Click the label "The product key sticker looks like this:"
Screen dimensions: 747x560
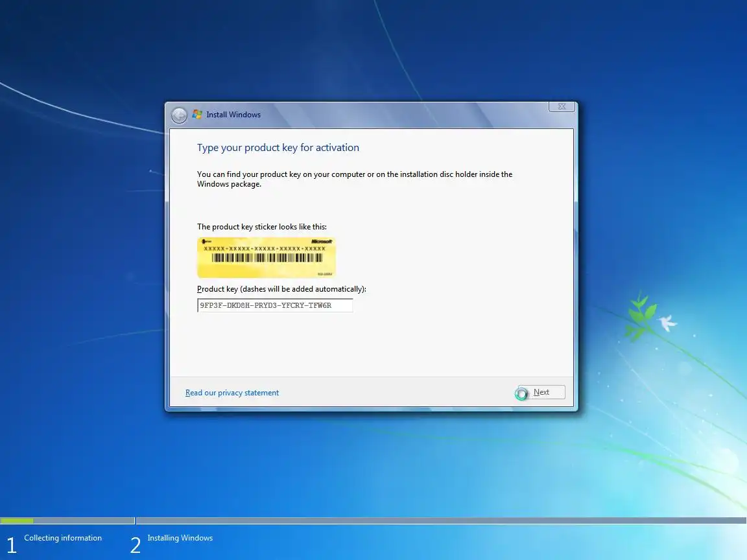(x=262, y=227)
